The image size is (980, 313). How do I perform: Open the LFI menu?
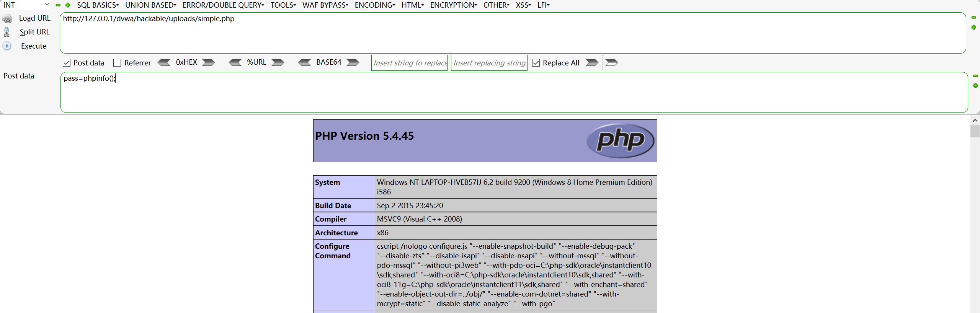[543, 5]
